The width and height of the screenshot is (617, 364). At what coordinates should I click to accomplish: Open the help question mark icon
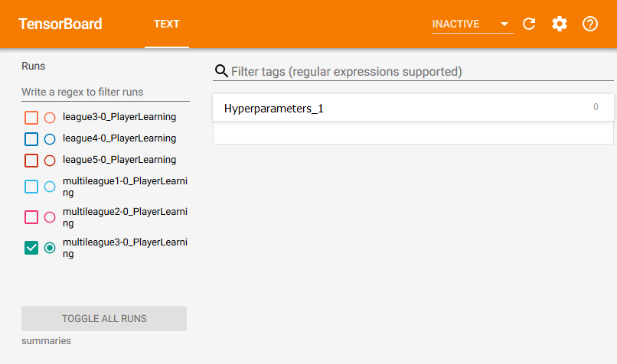coord(590,24)
